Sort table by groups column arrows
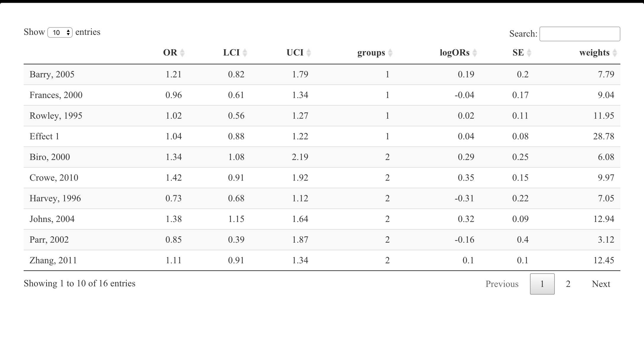The width and height of the screenshot is (644, 343). (x=390, y=53)
